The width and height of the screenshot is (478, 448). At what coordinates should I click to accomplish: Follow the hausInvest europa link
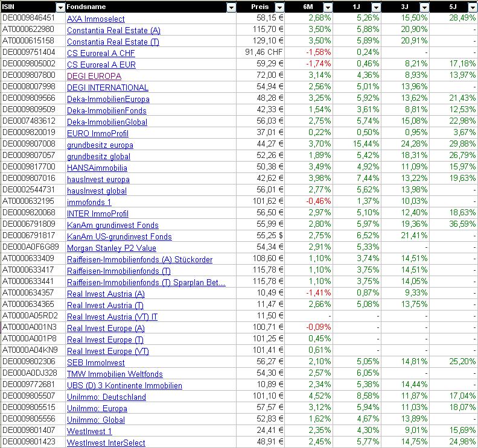pos(98,180)
